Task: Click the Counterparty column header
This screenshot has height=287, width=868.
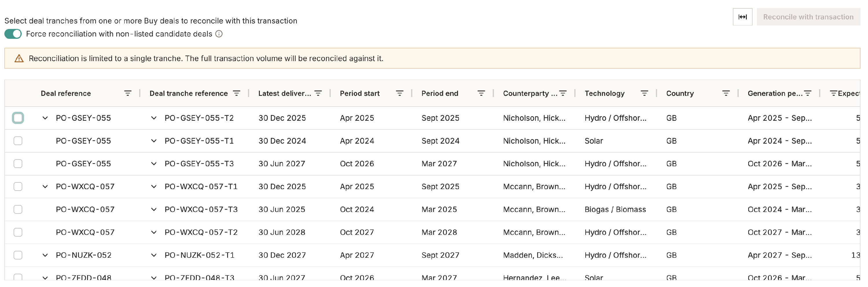Action: pyautogui.click(x=530, y=94)
